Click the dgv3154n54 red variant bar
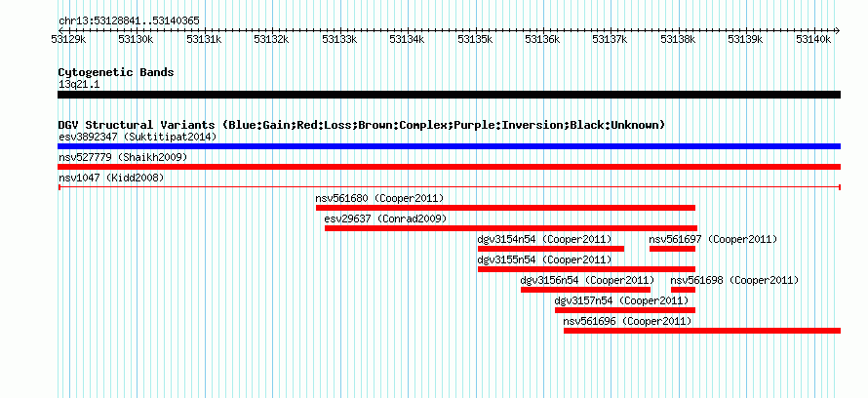The width and height of the screenshot is (868, 398). 551,249
